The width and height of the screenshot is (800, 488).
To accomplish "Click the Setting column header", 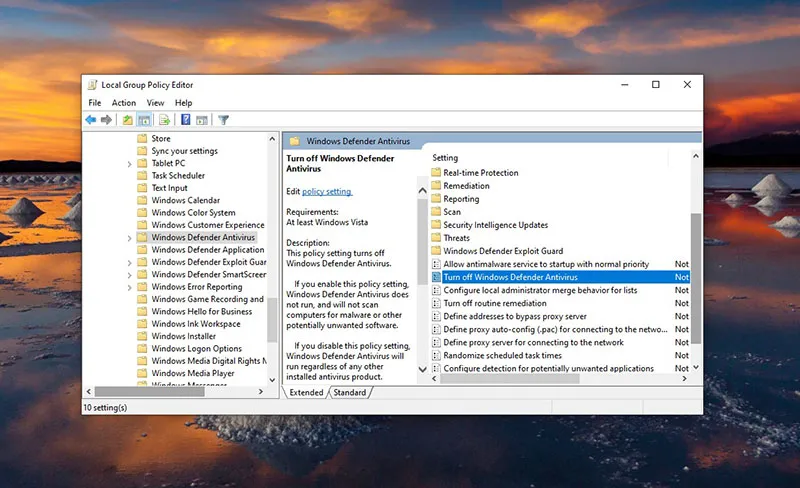I will click(x=446, y=158).
